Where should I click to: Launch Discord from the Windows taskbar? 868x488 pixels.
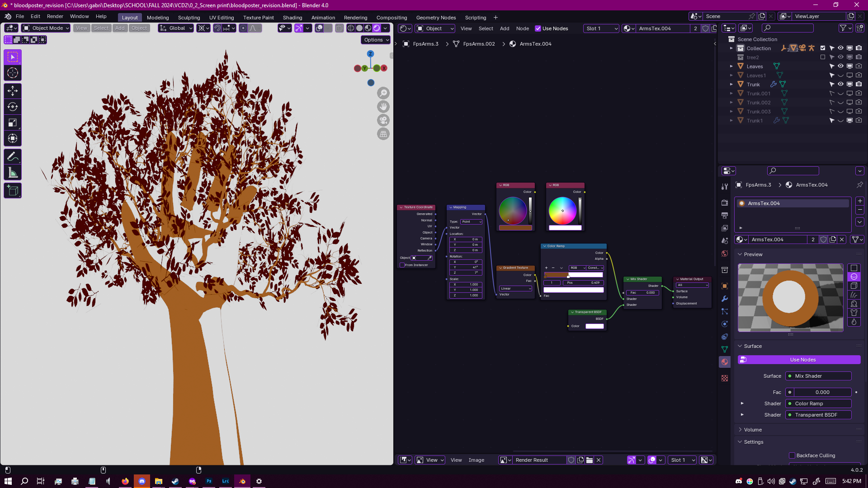point(142,481)
